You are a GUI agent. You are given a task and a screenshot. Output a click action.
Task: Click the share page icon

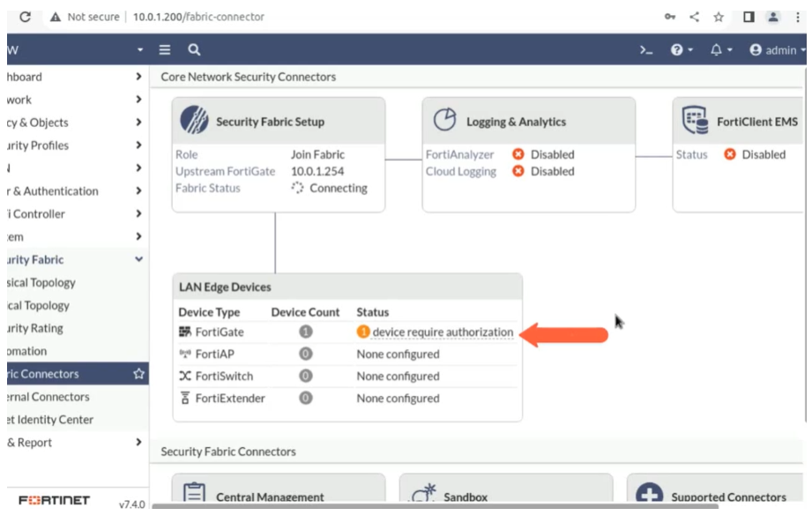(695, 17)
